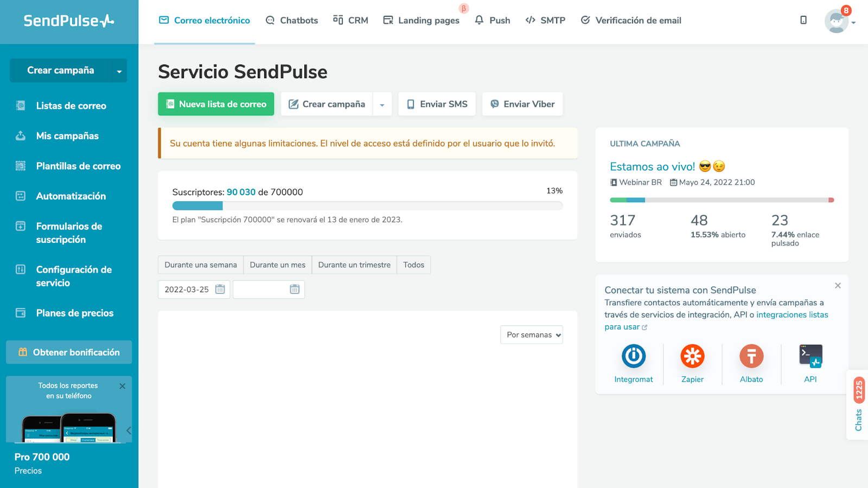This screenshot has height=488, width=868.
Task: Click the Enviar Viber button
Action: coord(522,104)
